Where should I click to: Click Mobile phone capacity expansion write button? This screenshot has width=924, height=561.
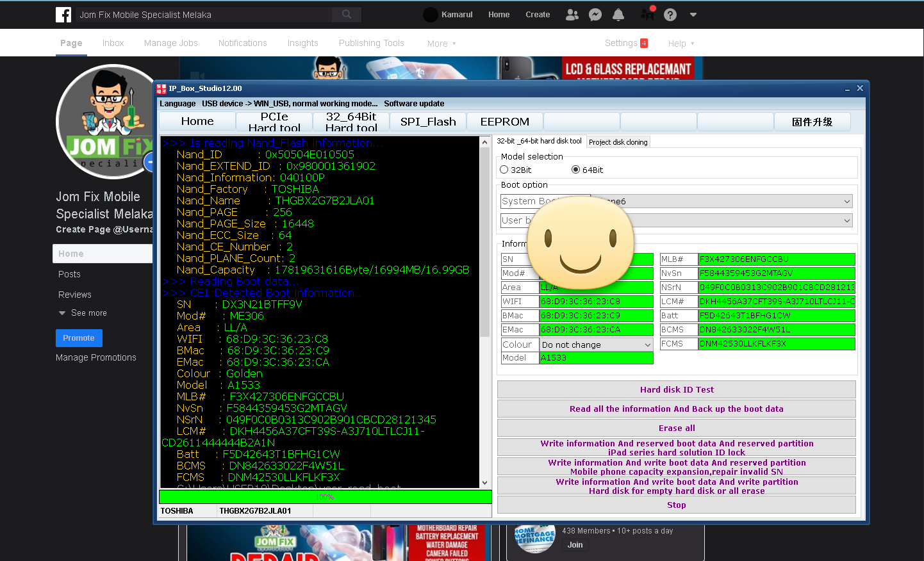pos(677,466)
